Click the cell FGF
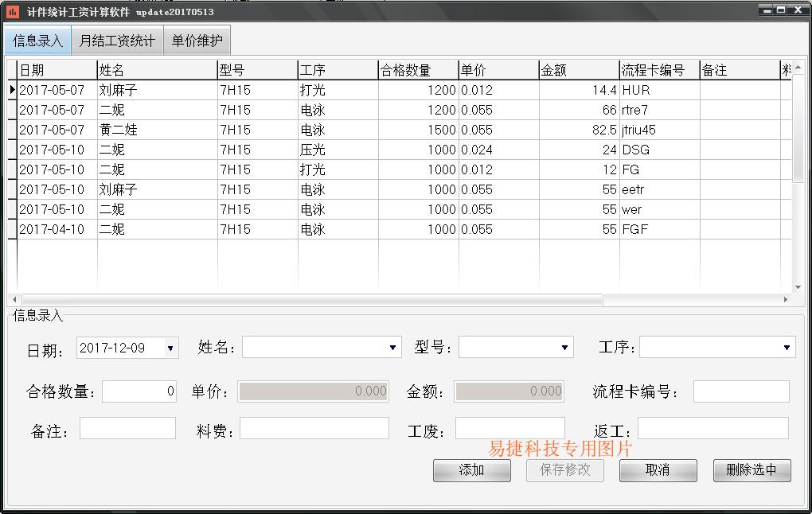 [660, 229]
